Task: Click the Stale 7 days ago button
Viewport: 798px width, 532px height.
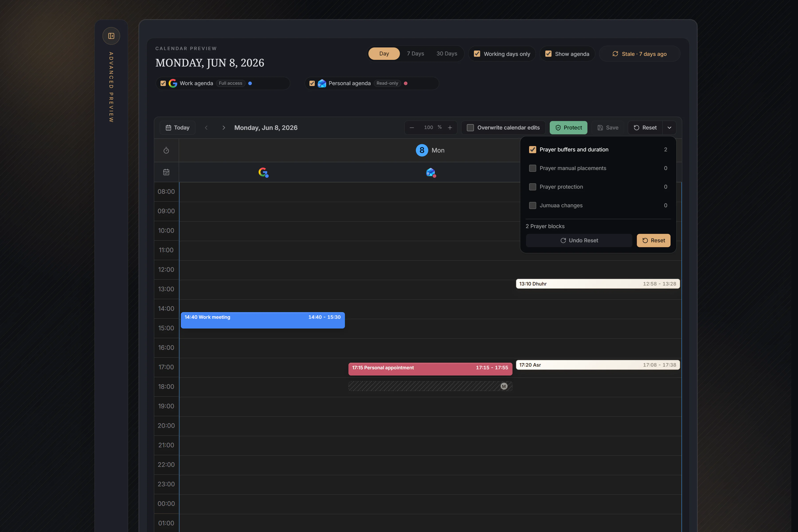Action: (640, 54)
